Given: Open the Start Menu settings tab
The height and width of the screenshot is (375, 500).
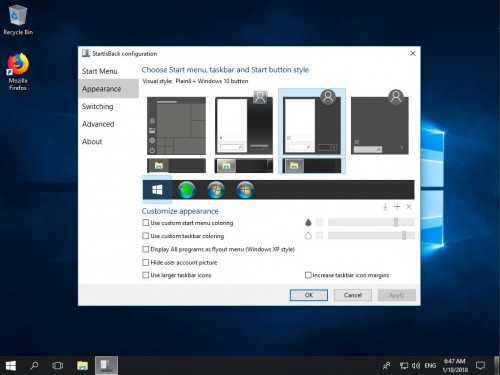Looking at the screenshot, I should [100, 71].
